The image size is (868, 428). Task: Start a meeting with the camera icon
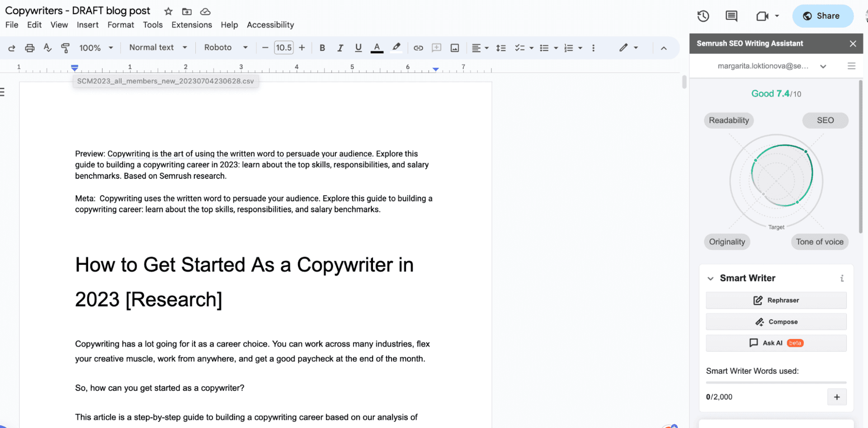pos(762,16)
